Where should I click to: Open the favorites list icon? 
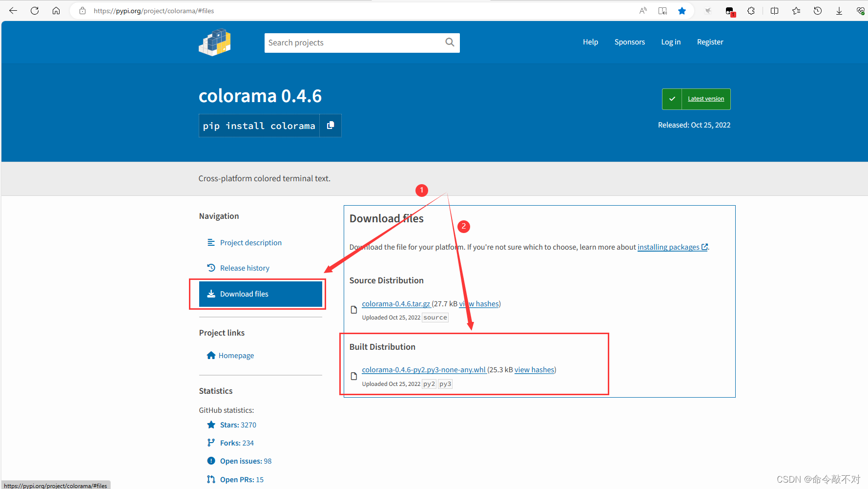point(796,11)
